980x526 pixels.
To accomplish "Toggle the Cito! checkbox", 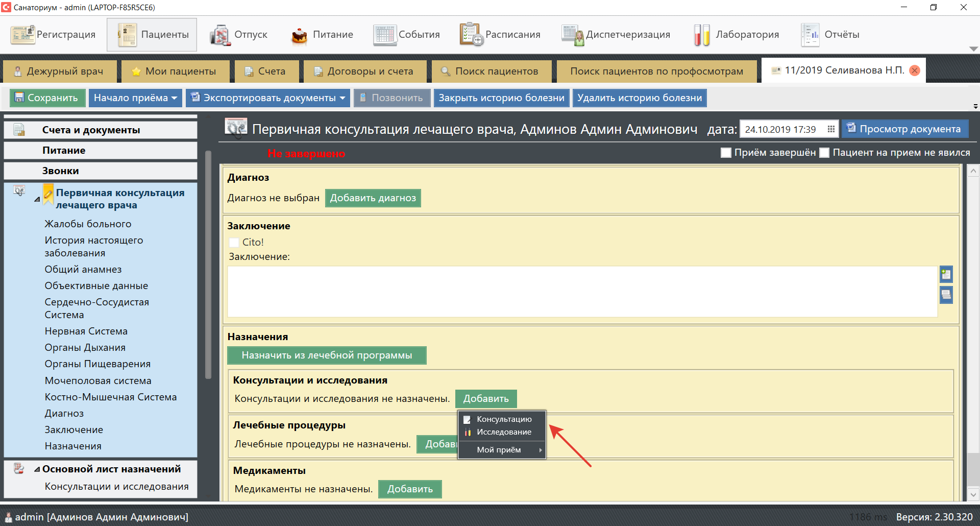I will pos(234,243).
